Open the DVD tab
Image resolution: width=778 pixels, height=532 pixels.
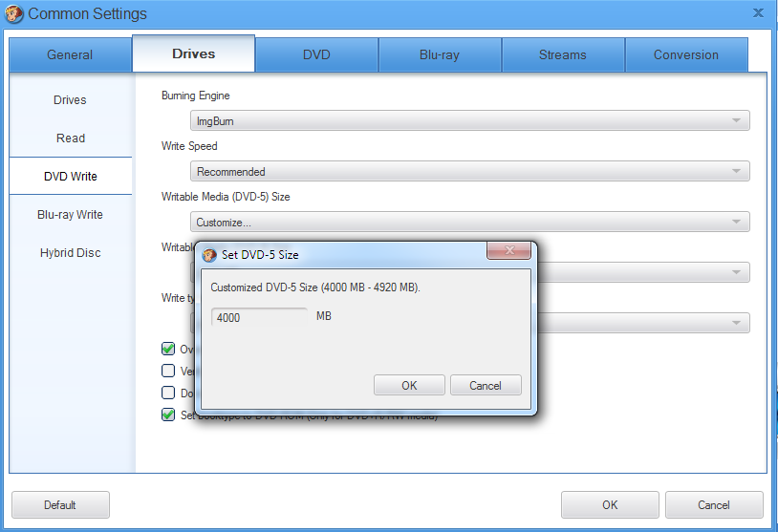click(316, 54)
